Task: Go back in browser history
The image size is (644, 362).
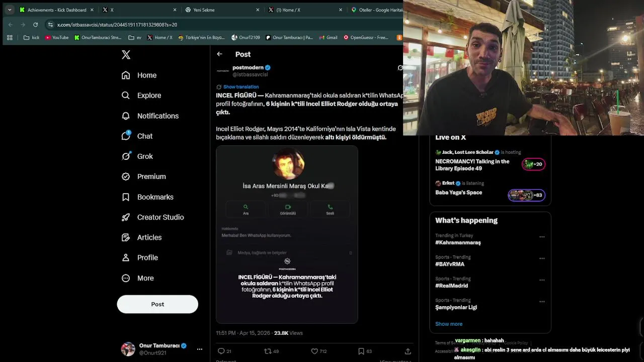Action: (x=10, y=25)
